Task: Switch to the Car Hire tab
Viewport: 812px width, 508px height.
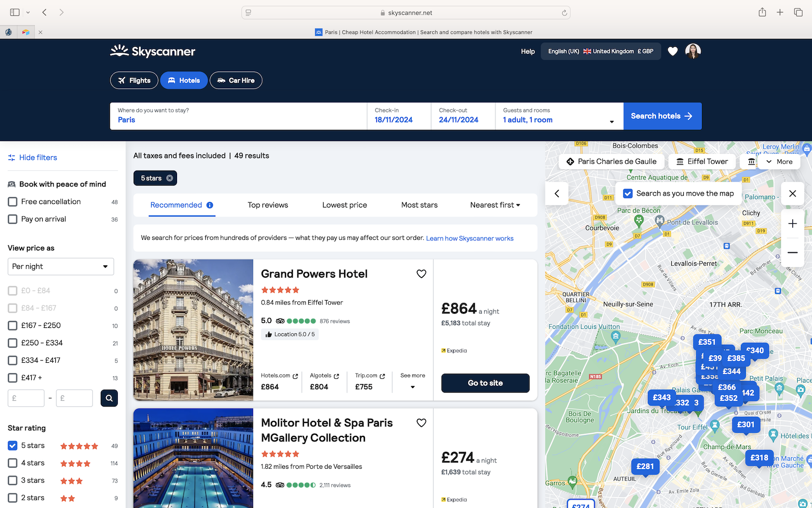Action: pos(236,80)
